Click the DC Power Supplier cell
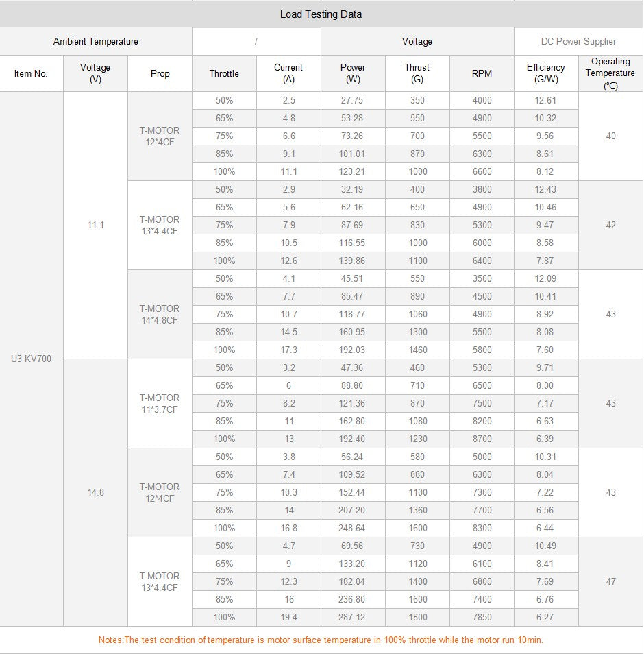 [578, 41]
